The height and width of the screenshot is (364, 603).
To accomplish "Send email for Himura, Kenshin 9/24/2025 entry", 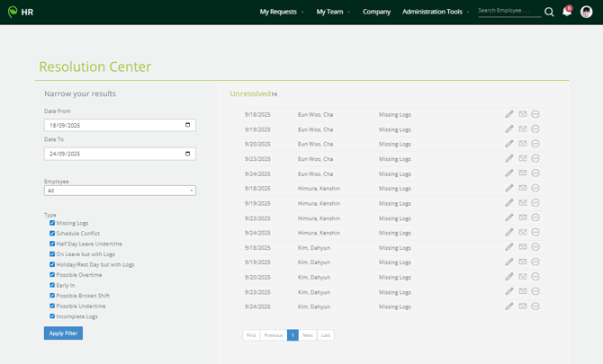I will (x=523, y=232).
